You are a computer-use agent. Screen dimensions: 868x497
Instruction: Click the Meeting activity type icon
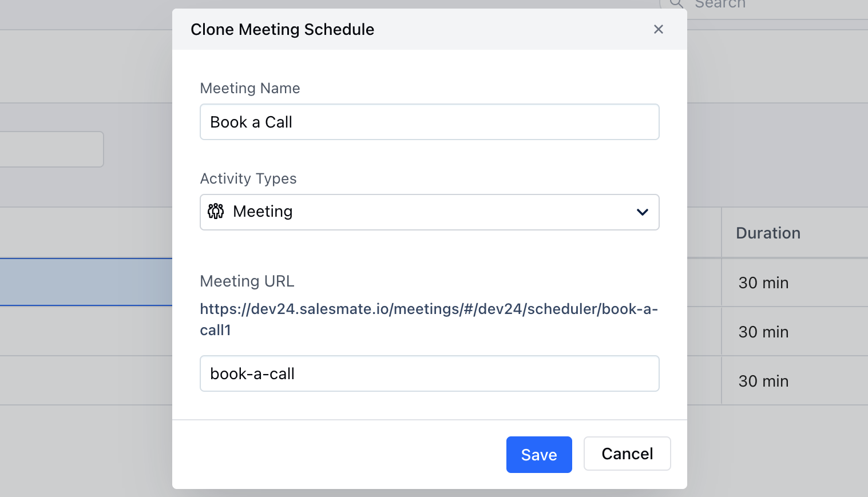216,212
